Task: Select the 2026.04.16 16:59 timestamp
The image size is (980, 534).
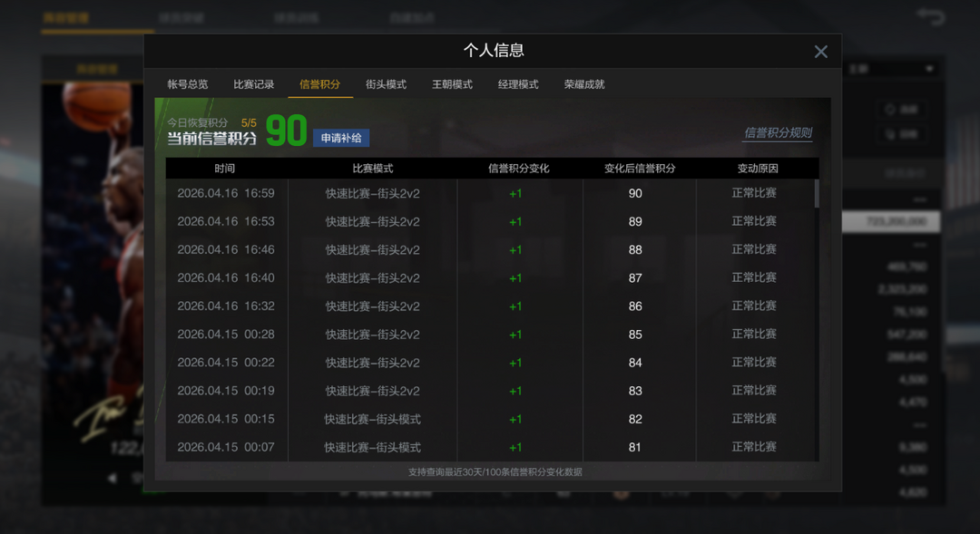Action: pos(226,194)
